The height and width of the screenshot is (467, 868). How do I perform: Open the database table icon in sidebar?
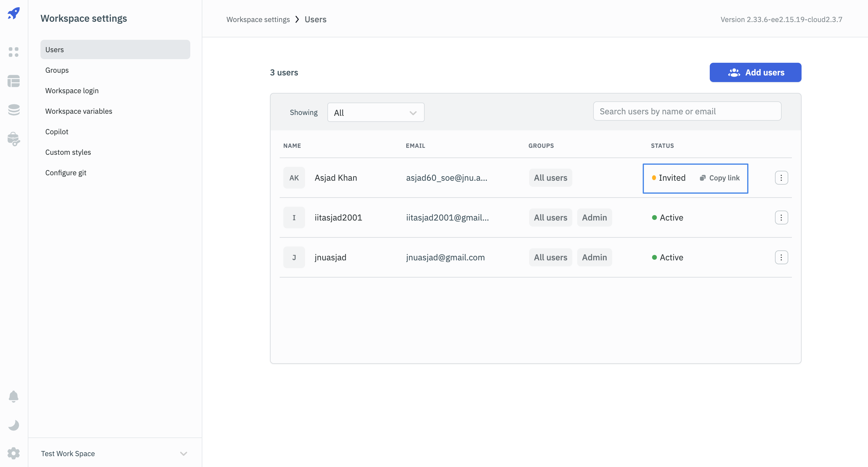tap(14, 81)
